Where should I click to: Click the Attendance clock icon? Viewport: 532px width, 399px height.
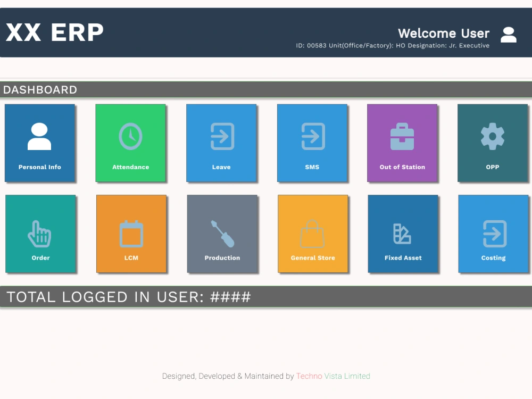click(130, 136)
